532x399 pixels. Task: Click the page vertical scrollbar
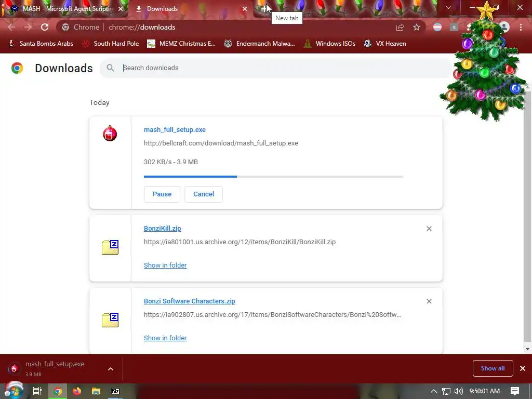(x=527, y=217)
